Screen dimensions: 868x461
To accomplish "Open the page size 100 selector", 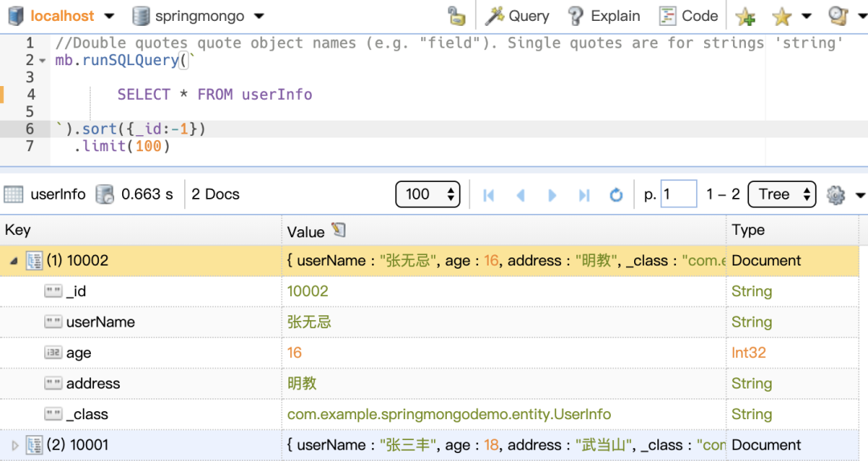I will pos(428,195).
